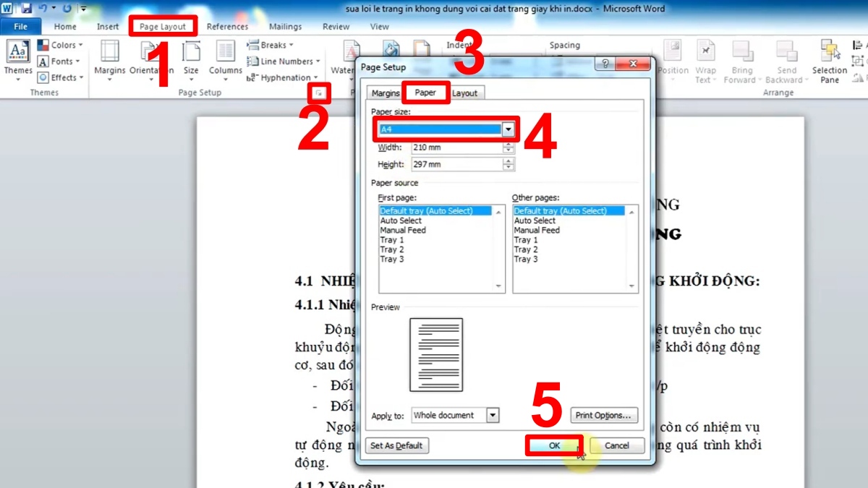Switch to Margins tab in Page Setup dialog
The height and width of the screenshot is (488, 868).
[x=386, y=93]
